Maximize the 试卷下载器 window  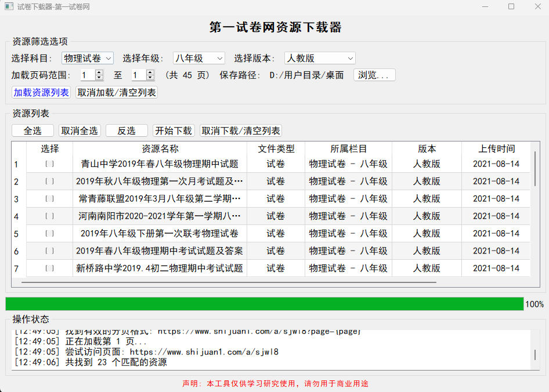pos(511,6)
